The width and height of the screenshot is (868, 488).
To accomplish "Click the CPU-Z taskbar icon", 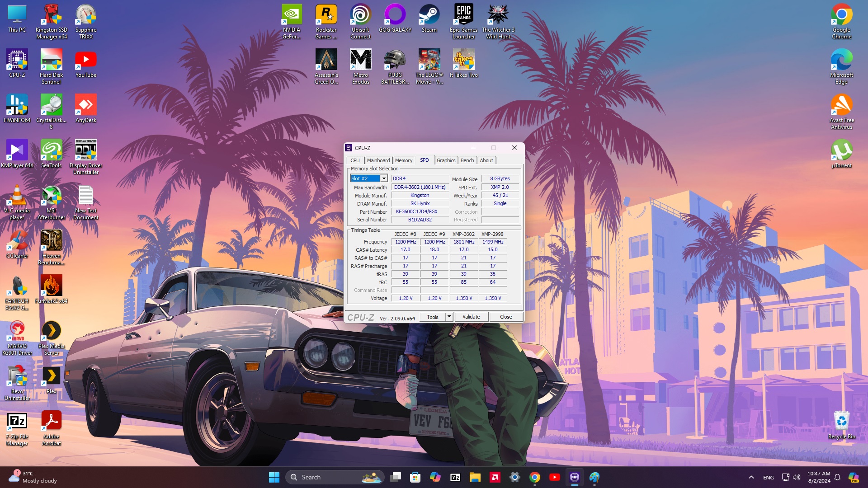I will [x=574, y=477].
